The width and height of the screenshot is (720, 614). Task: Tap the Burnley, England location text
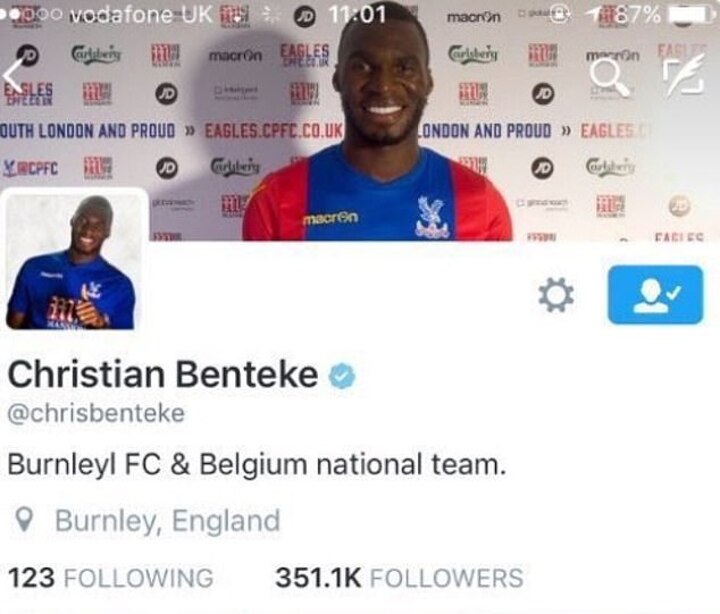168,520
